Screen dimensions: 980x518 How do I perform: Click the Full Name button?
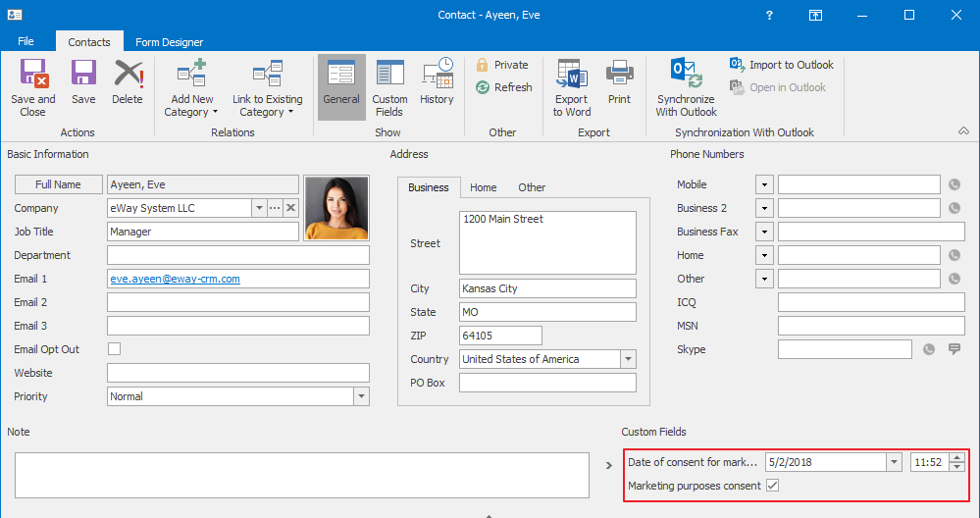(58, 184)
